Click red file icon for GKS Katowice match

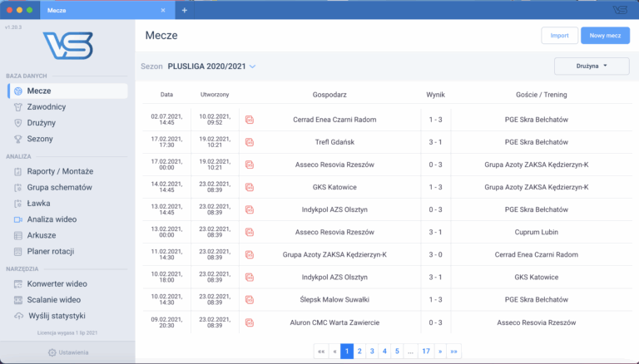249,187
